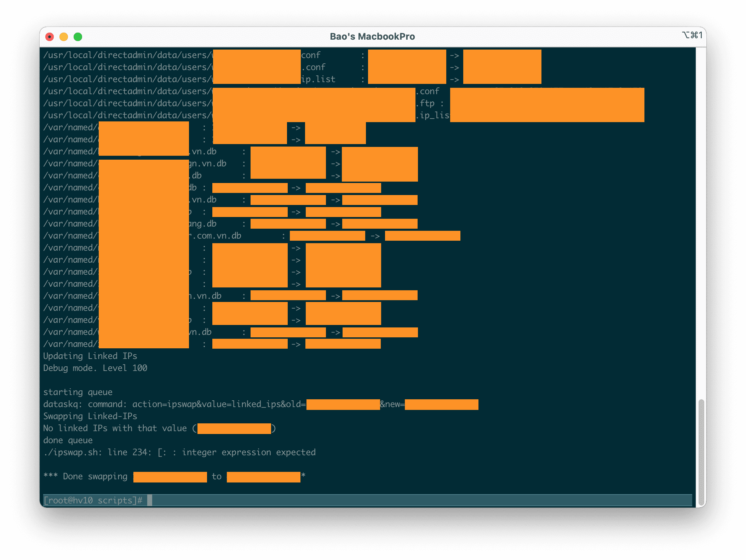Click the 'Debug mode. Level 100' line
The height and width of the screenshot is (560, 746).
95,368
